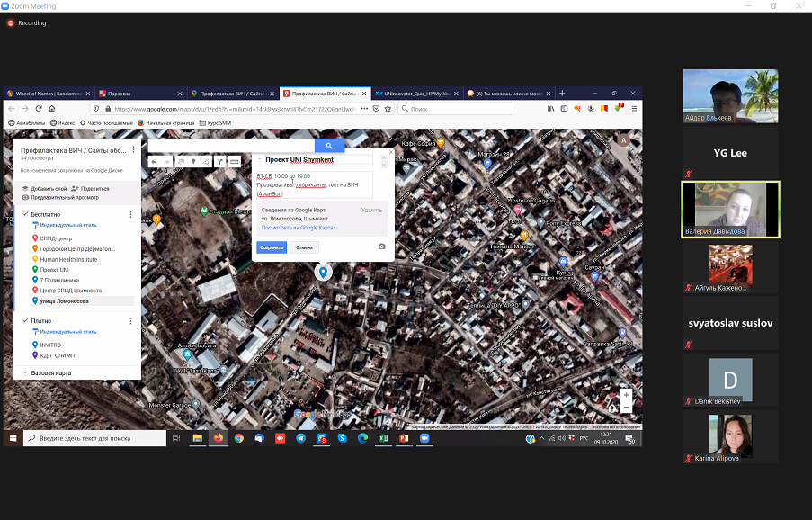The width and height of the screenshot is (812, 520).
Task: Open Бесплатно layer options menu
Action: [x=130, y=214]
